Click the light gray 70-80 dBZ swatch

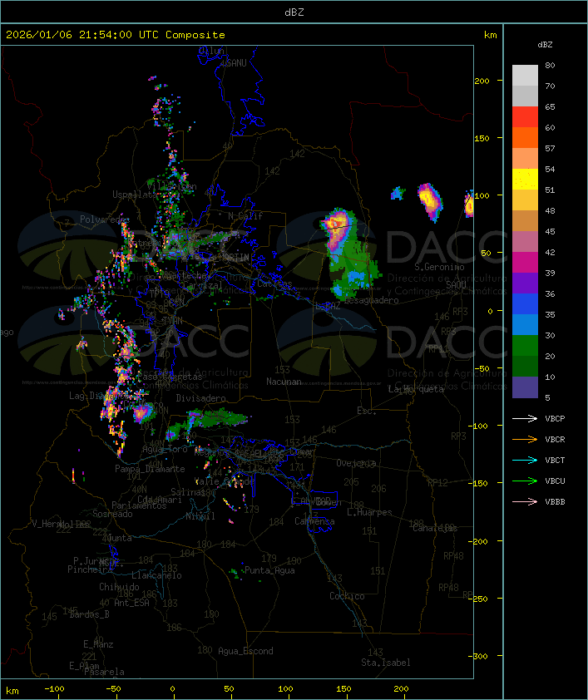coord(525,76)
